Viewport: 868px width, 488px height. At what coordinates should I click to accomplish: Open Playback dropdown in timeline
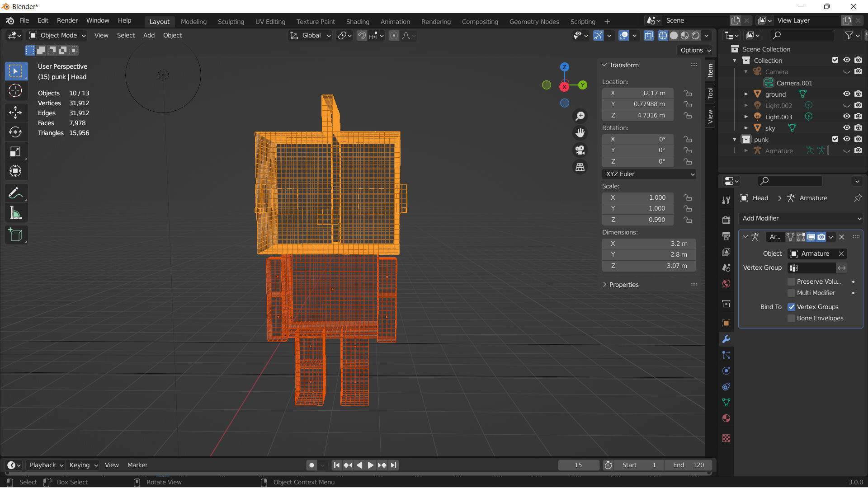46,465
